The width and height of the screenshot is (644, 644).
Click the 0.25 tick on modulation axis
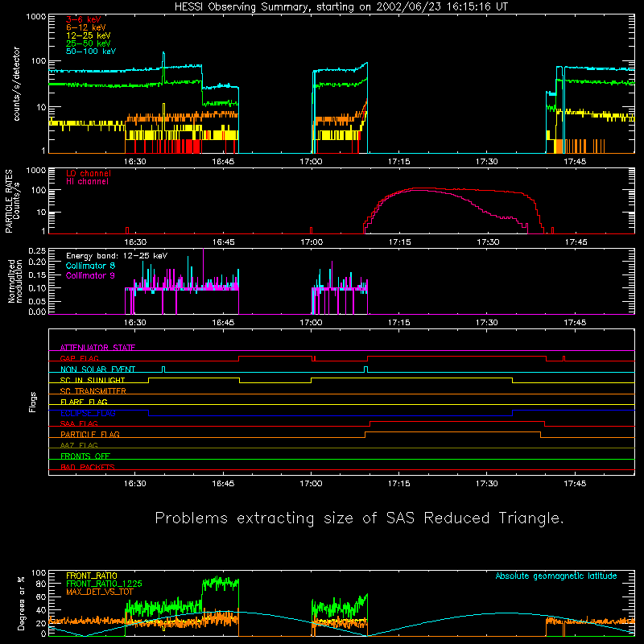37,251
